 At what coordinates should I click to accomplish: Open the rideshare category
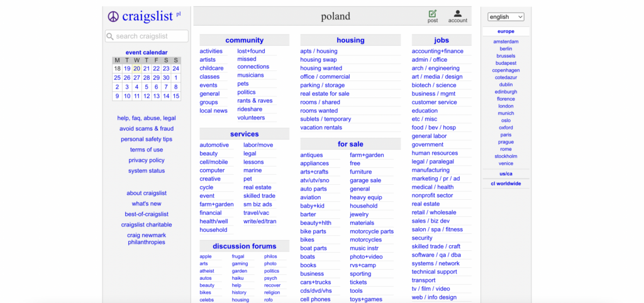pos(250,109)
